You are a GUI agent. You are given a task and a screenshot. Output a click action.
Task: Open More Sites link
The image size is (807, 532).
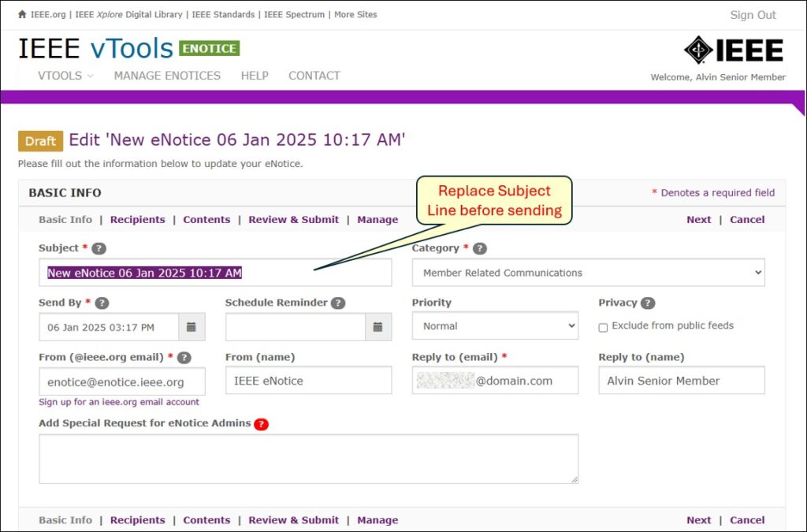[355, 14]
